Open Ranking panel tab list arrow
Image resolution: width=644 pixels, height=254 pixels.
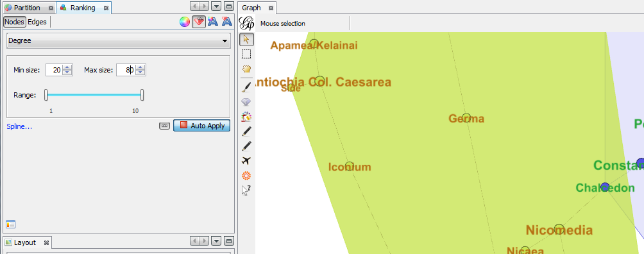216,6
